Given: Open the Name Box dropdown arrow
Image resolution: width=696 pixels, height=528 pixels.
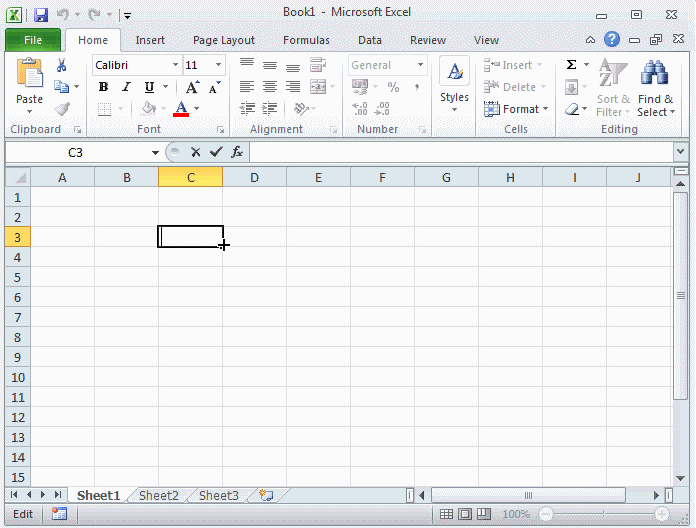Looking at the screenshot, I should point(155,152).
